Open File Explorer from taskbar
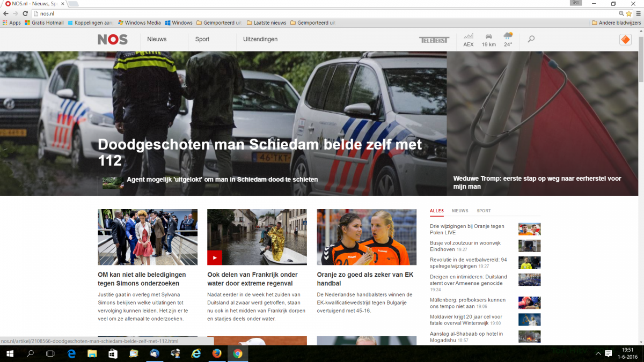Screen dimensions: 644x362 [92, 353]
